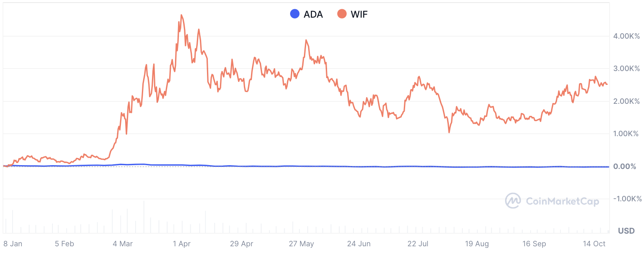Click the USD currency label
The image size is (644, 253).
point(626,231)
